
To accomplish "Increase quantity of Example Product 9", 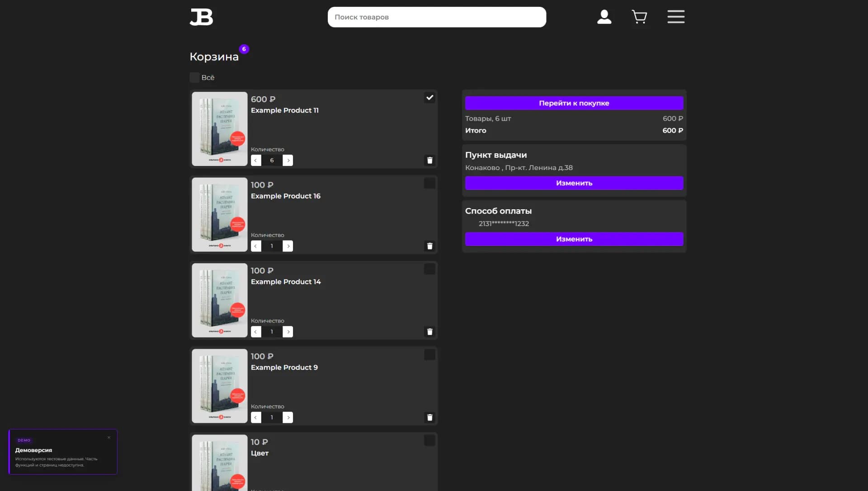I will [288, 417].
